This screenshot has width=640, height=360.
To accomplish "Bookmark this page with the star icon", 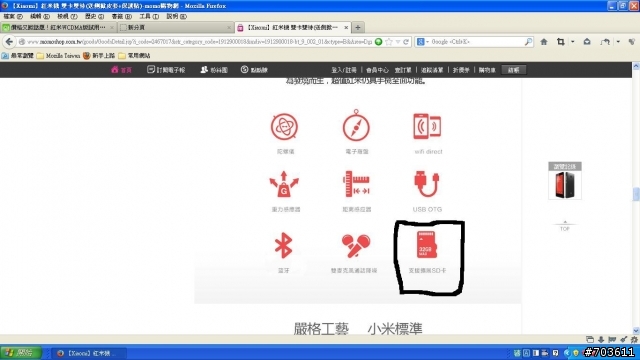I will [389, 42].
